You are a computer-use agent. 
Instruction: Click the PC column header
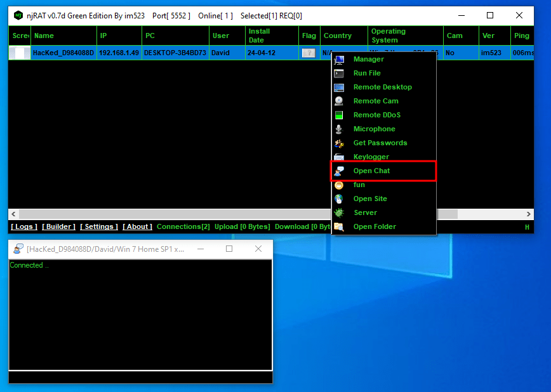coord(176,36)
